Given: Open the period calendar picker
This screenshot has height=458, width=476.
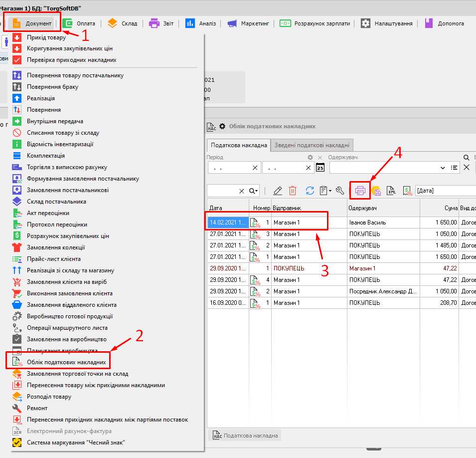Looking at the screenshot, I should (x=320, y=168).
